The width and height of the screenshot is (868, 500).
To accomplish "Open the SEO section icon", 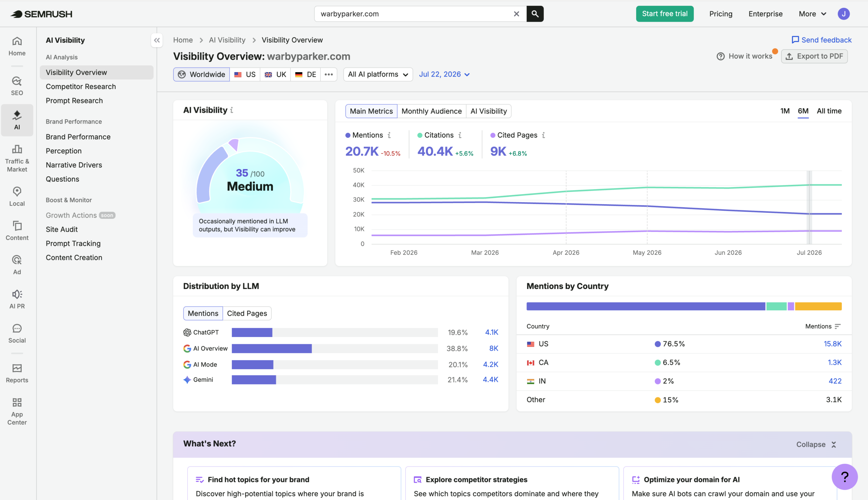I will click(17, 86).
